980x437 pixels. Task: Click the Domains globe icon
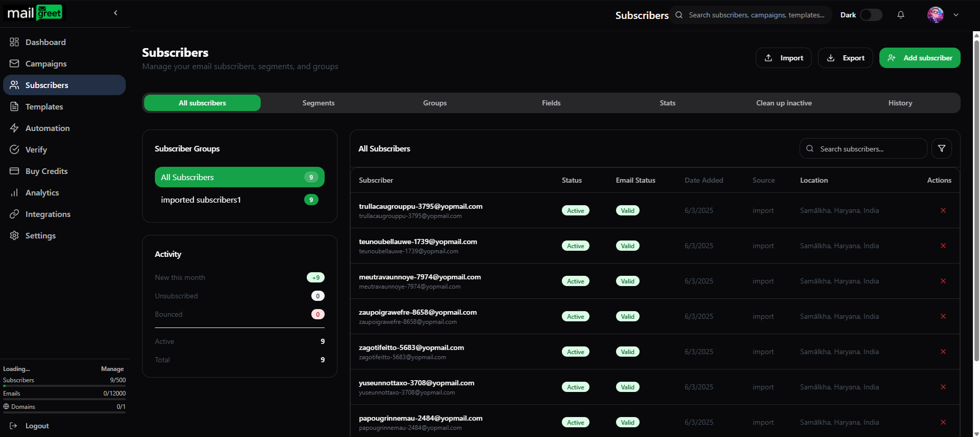pyautogui.click(x=6, y=406)
